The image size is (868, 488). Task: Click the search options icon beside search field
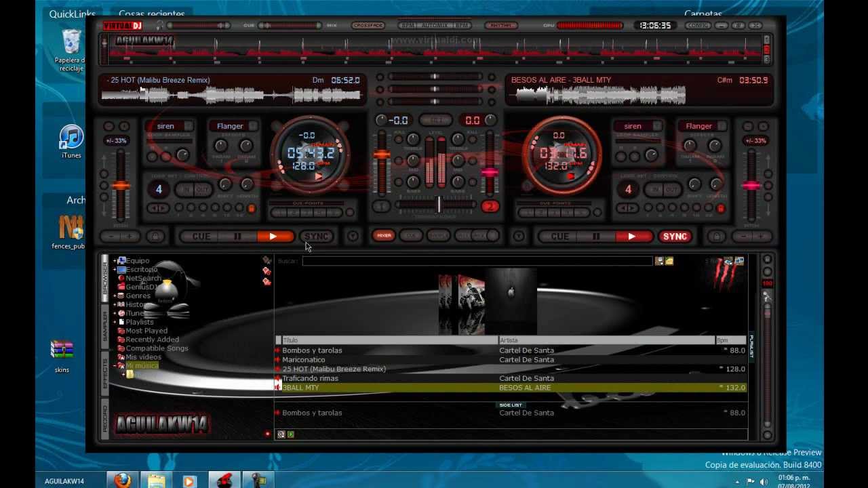(659, 261)
